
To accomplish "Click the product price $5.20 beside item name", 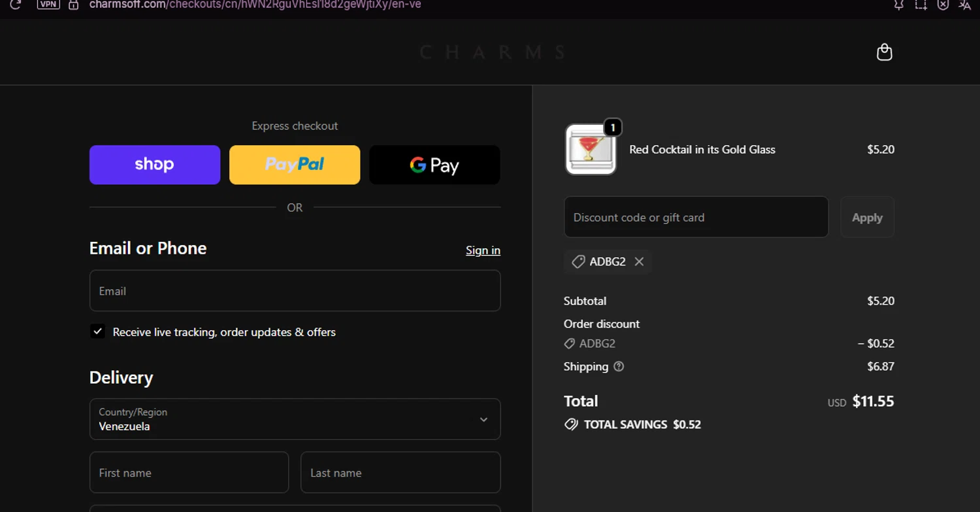I will click(x=881, y=150).
